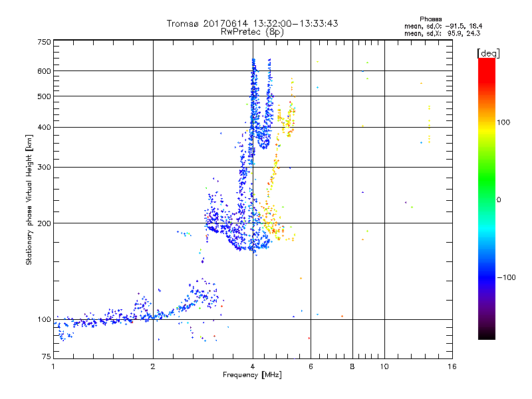Click the 'mean, sd,O: -91.5, 18.4' text
The width and height of the screenshot is (532, 399).
[x=443, y=26]
